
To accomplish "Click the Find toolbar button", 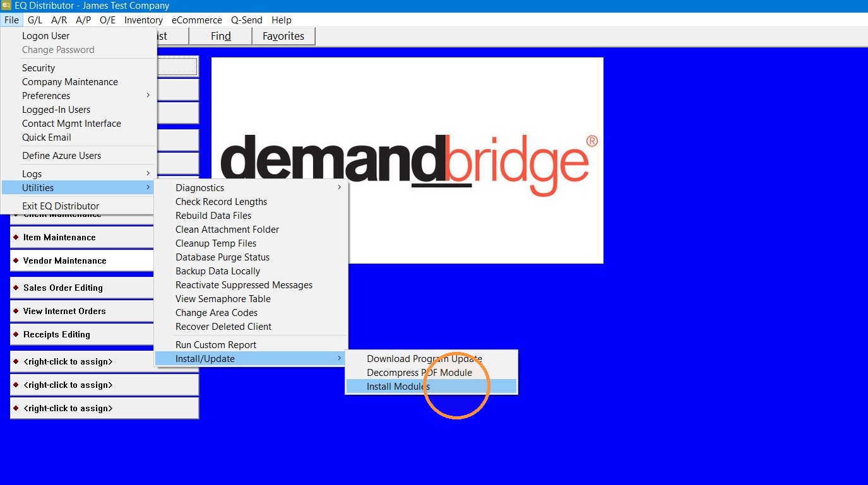I will (221, 36).
